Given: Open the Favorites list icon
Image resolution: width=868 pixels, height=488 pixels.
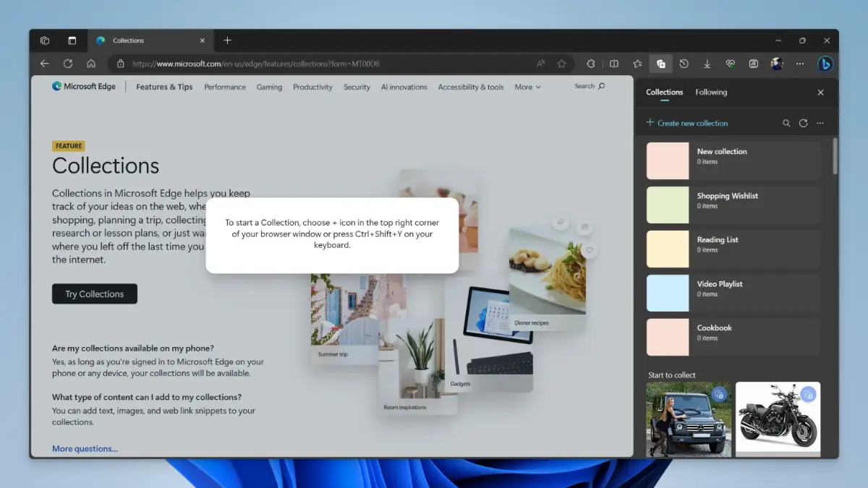Looking at the screenshot, I should point(637,64).
